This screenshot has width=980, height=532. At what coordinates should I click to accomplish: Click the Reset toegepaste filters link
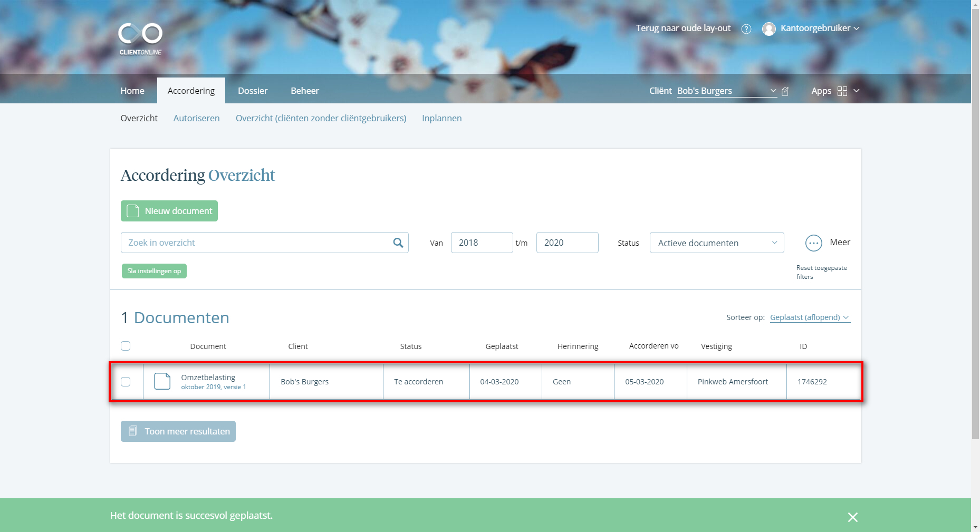tap(822, 272)
